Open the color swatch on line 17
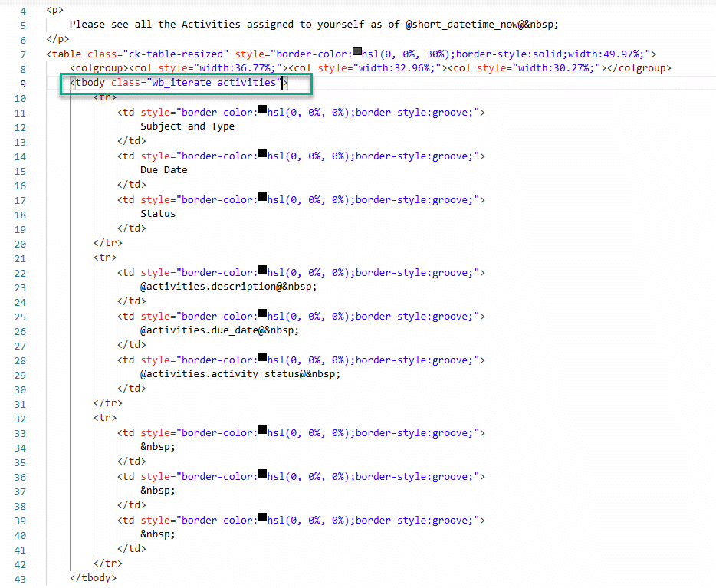This screenshot has width=716, height=588. pyautogui.click(x=263, y=197)
